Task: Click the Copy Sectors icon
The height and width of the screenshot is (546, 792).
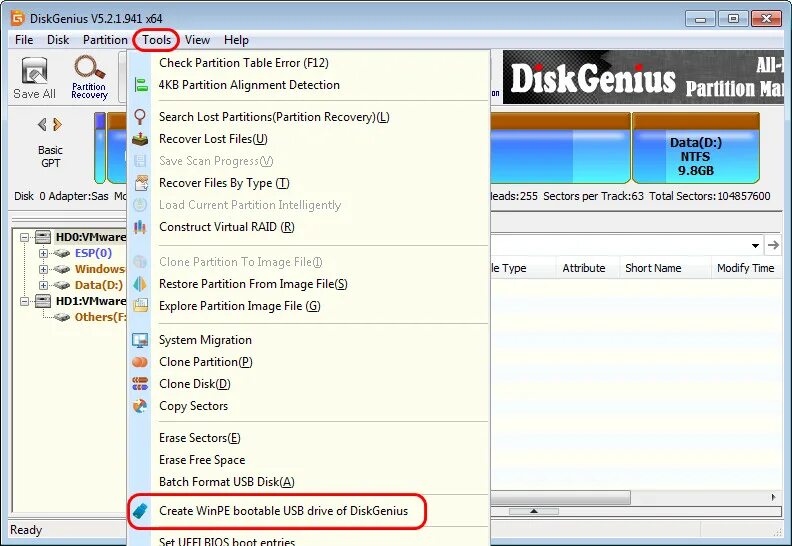Action: 140,406
